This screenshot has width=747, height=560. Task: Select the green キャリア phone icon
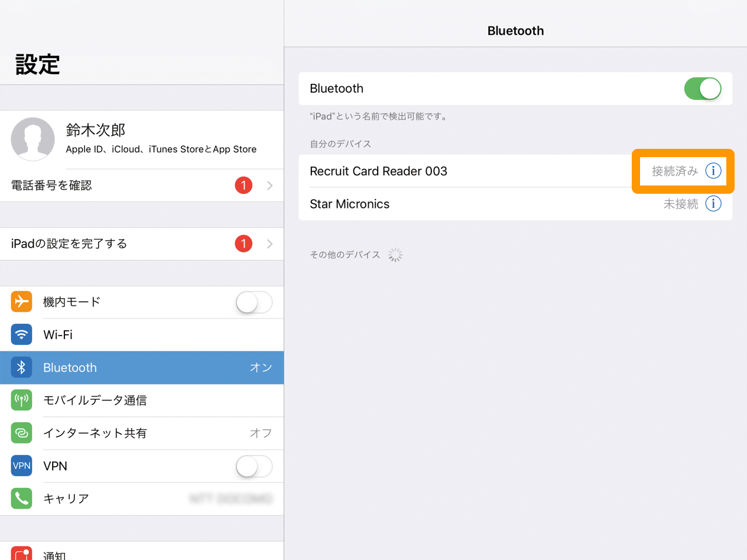22,499
